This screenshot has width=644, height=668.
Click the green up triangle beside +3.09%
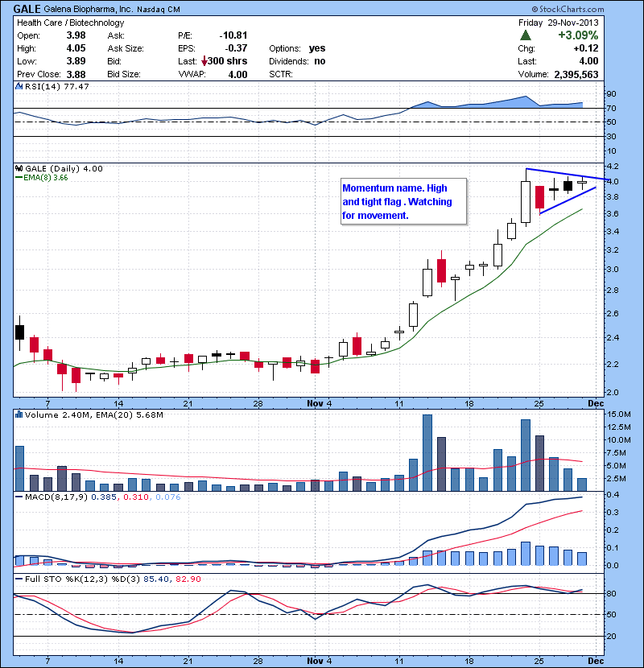(526, 35)
